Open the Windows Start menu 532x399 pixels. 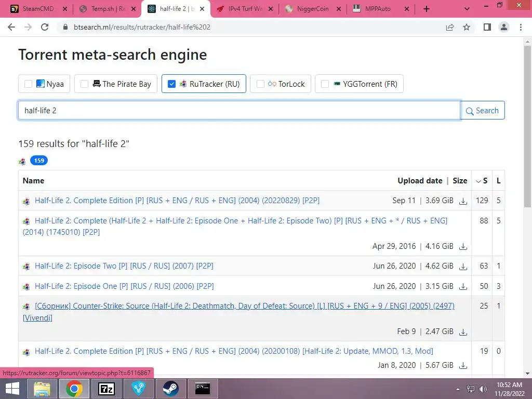tap(12, 389)
